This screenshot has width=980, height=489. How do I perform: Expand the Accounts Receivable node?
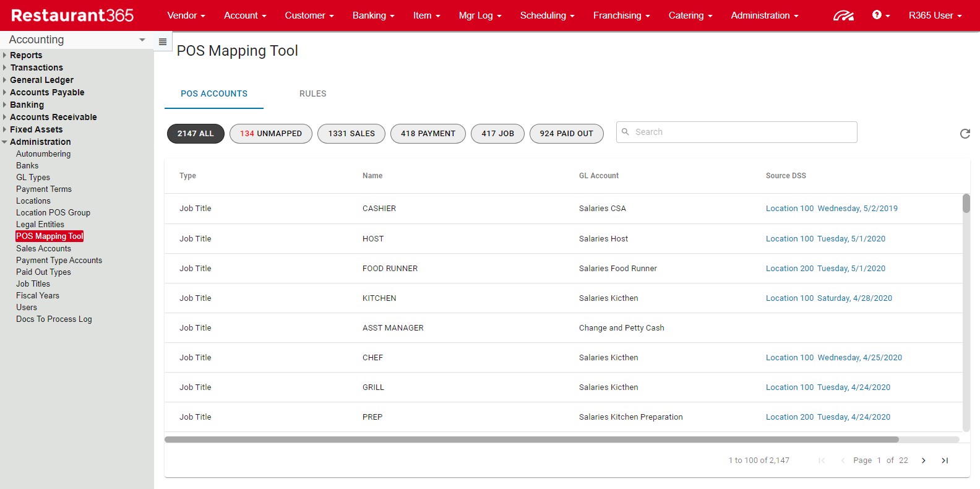(x=4, y=117)
